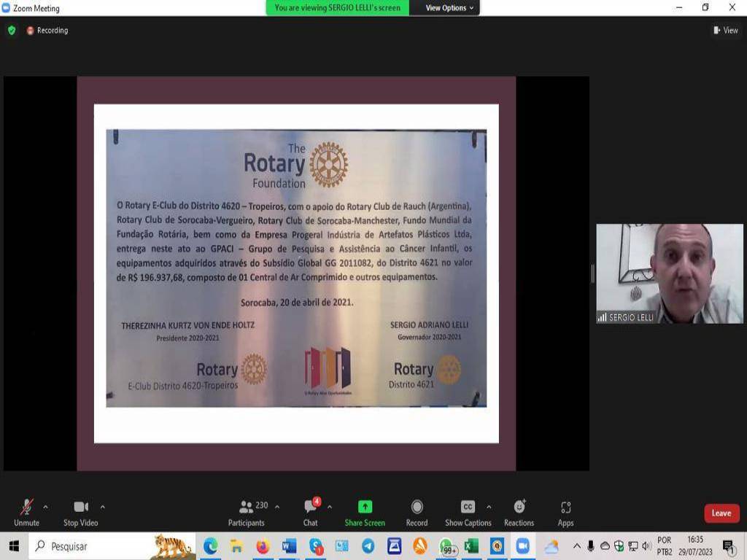Open the View layout menu
747x560 pixels.
click(725, 31)
